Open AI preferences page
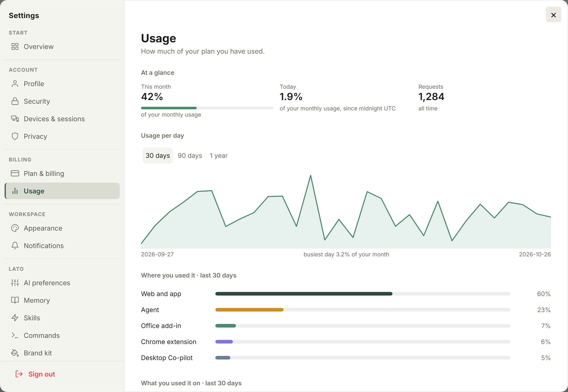Viewport: 568px width, 392px height. click(x=62, y=283)
